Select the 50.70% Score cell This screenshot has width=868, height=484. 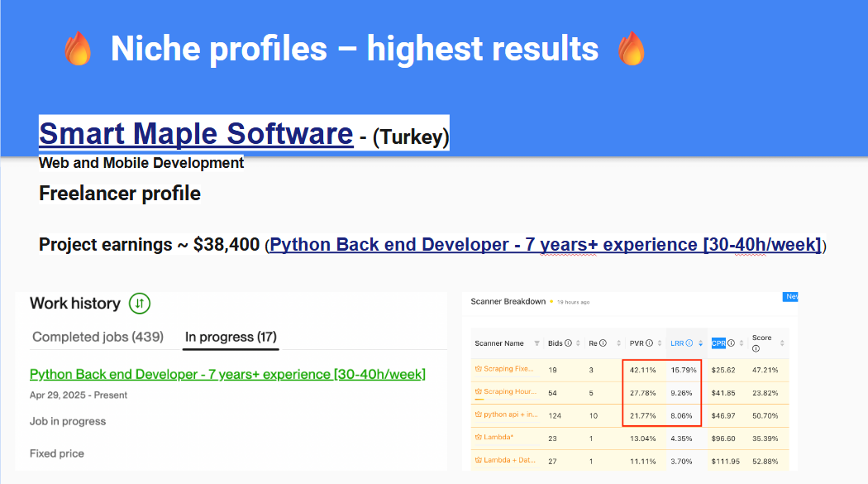[x=765, y=415]
